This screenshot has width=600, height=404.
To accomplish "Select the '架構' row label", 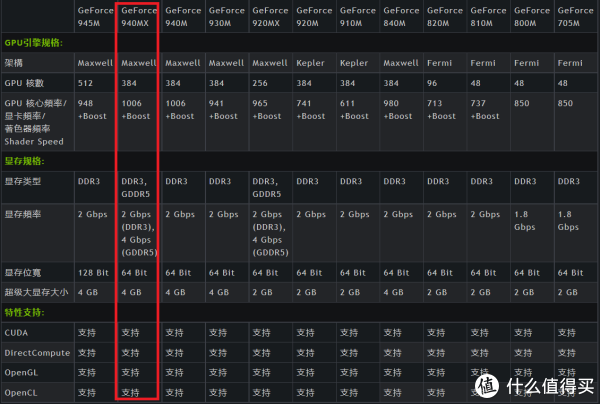I will click(13, 63).
